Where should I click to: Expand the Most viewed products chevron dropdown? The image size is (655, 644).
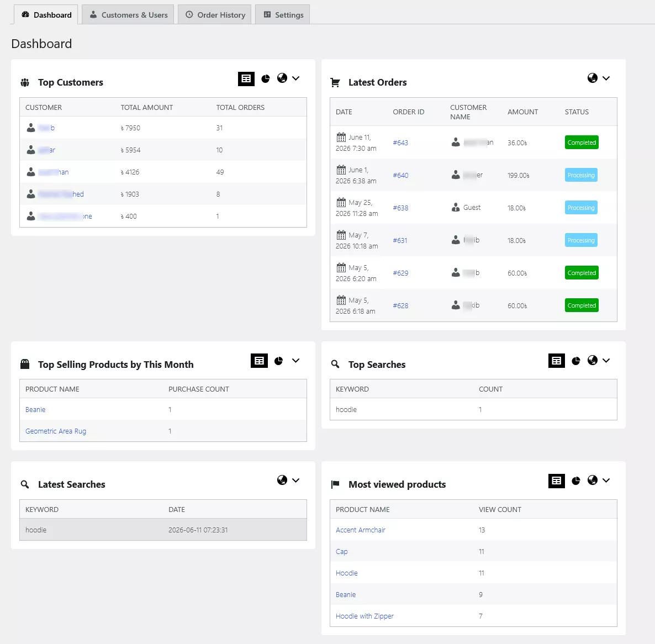click(606, 481)
